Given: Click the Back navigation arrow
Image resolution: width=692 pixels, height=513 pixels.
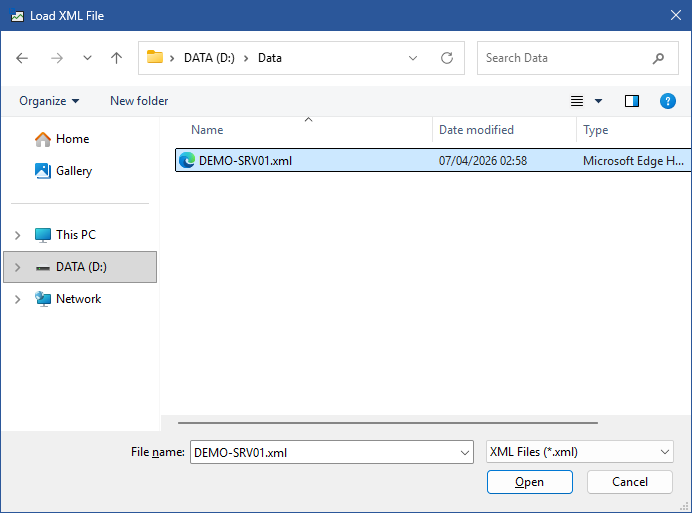Looking at the screenshot, I should tap(22, 58).
